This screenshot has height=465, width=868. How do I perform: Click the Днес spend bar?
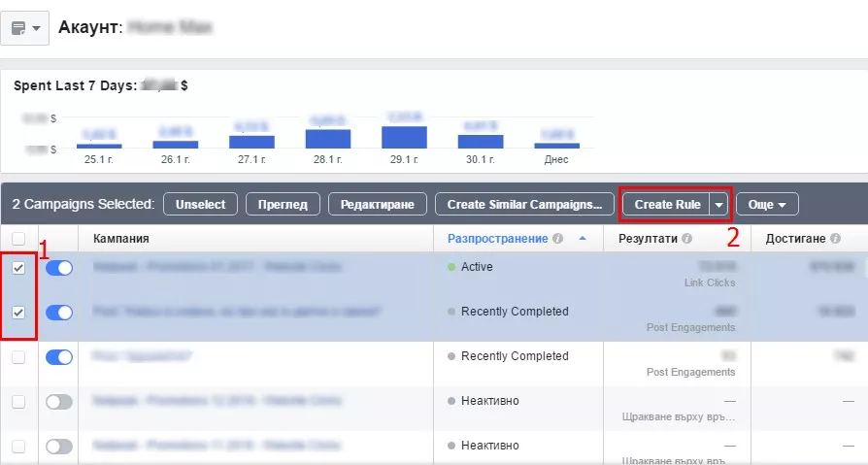[557, 147]
